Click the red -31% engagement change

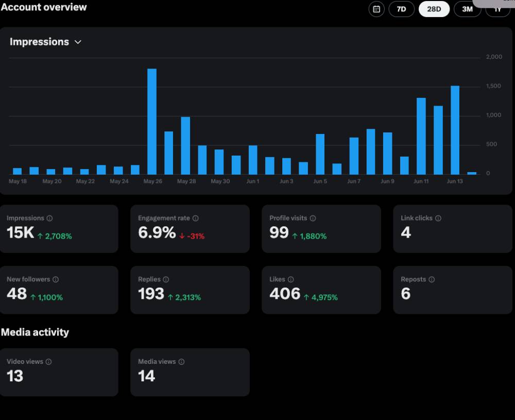coord(192,236)
